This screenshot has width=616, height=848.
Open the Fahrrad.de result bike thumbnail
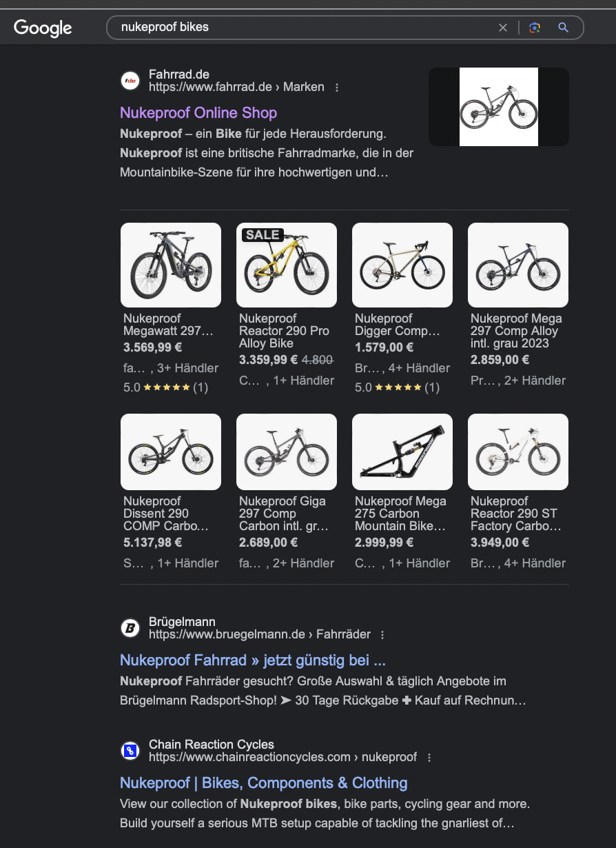(x=498, y=107)
